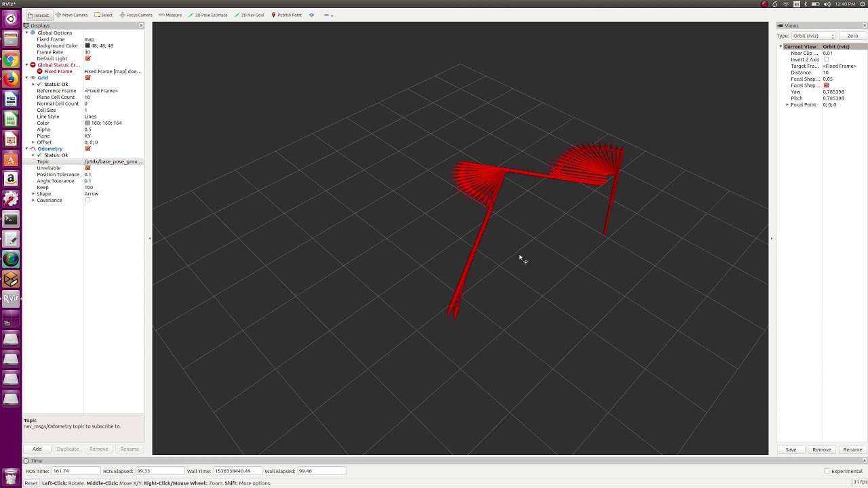Choose the Focus Camera tool
868x488 pixels.
tap(136, 15)
